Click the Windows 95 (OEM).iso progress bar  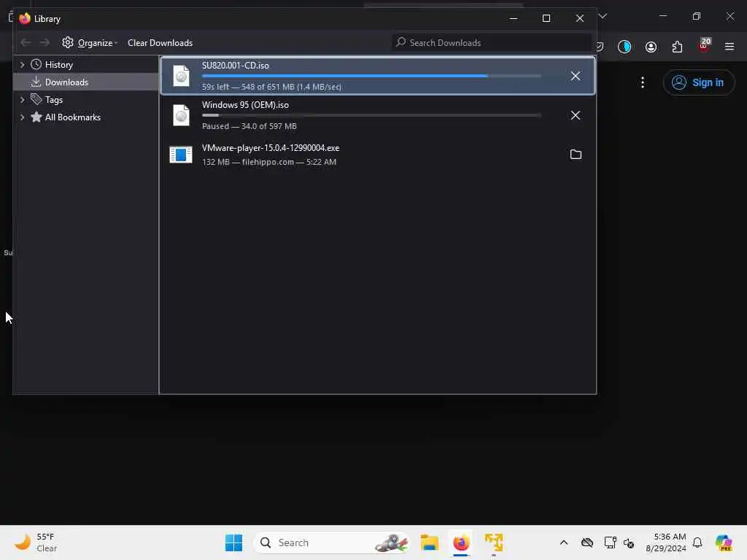click(x=371, y=115)
